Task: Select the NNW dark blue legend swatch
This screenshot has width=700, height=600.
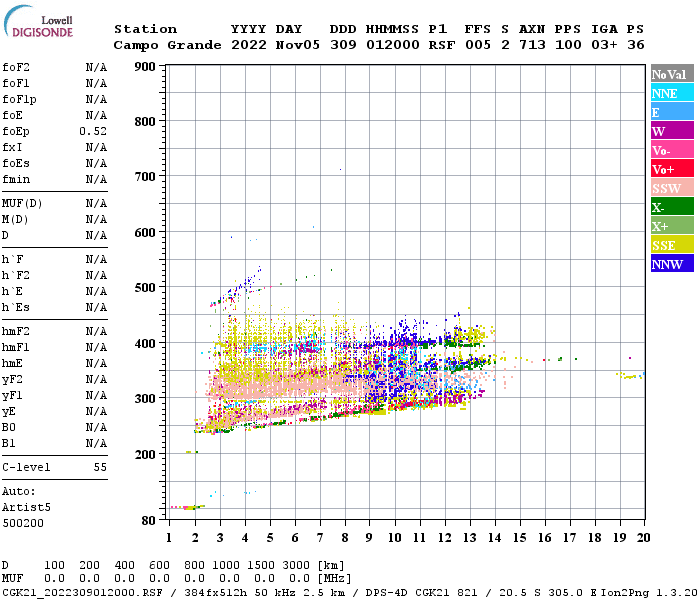Action: point(672,263)
